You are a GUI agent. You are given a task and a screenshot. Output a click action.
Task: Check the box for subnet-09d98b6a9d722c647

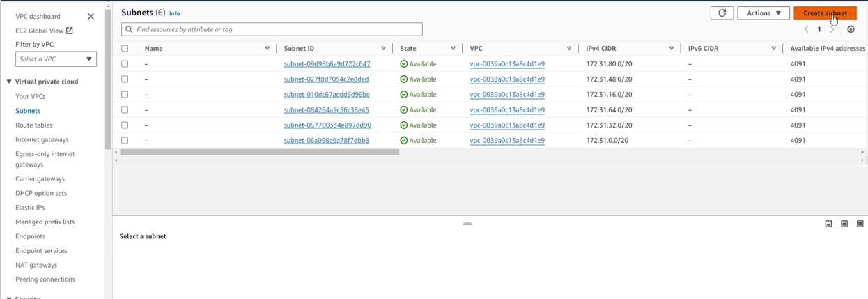(125, 64)
